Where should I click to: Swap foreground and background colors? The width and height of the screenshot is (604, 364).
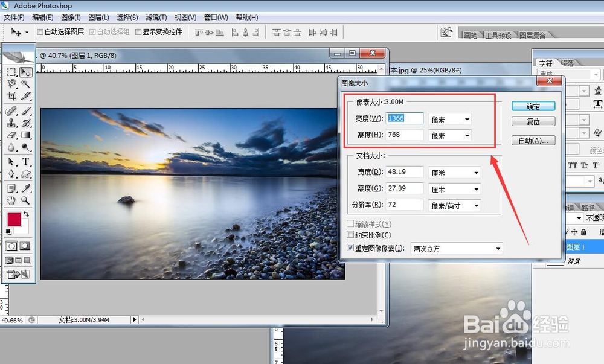pos(26,214)
